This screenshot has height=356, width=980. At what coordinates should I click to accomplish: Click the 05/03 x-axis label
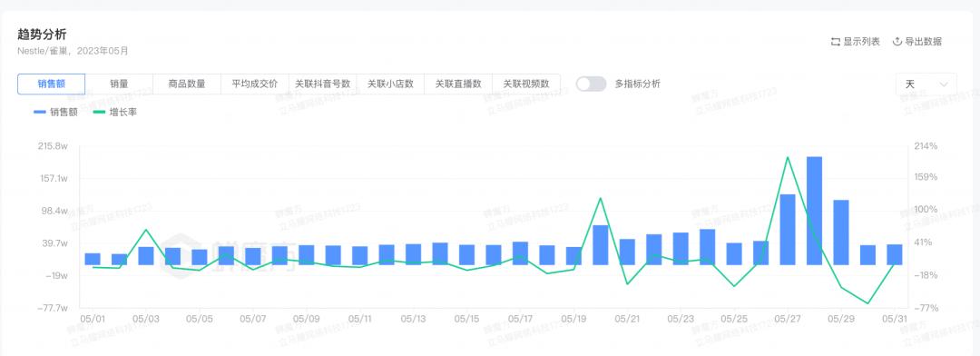pyautogui.click(x=146, y=319)
